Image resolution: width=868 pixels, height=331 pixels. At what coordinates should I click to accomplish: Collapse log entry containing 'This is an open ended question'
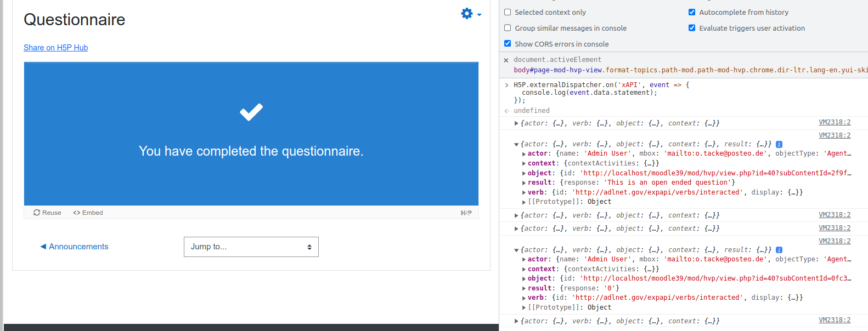tap(516, 144)
